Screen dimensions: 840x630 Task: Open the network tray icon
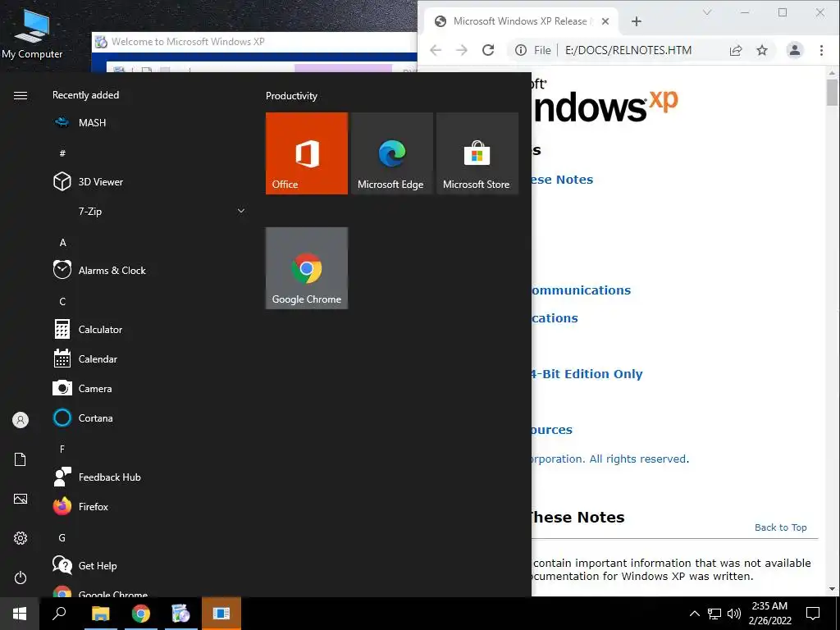pyautogui.click(x=714, y=614)
